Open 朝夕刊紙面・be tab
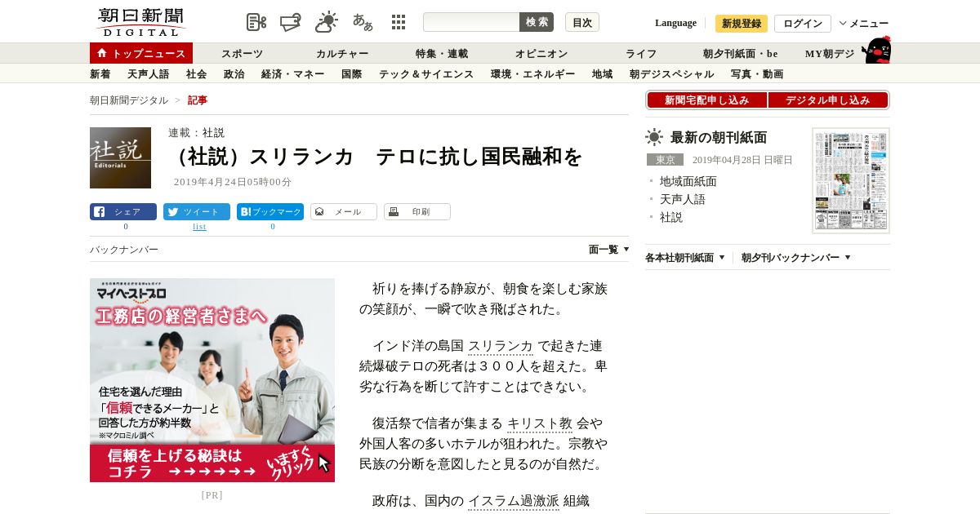The width and height of the screenshot is (980, 514). click(741, 54)
